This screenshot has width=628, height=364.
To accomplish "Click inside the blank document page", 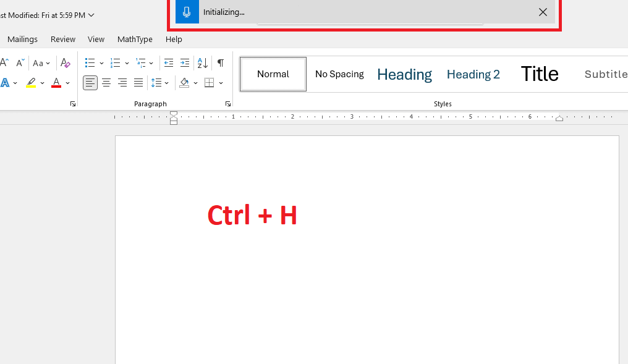I will 367,250.
